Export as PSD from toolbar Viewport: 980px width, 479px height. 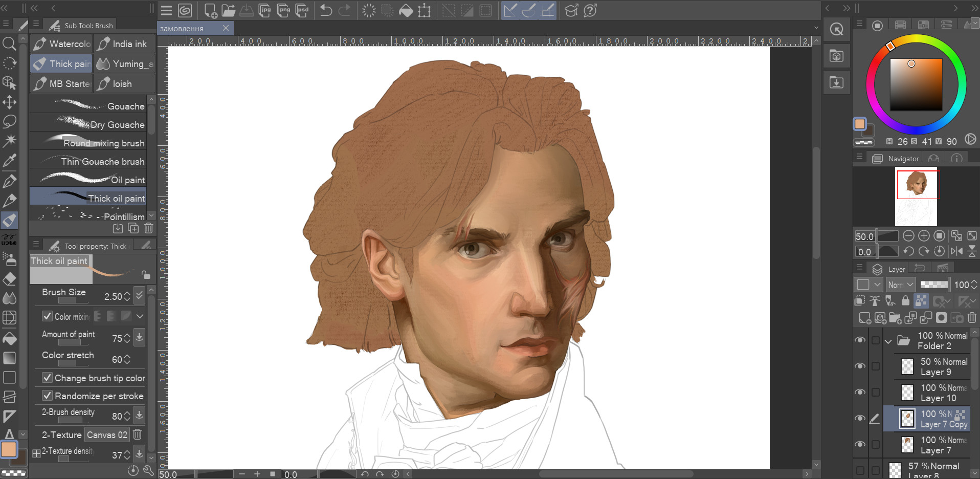(x=302, y=10)
